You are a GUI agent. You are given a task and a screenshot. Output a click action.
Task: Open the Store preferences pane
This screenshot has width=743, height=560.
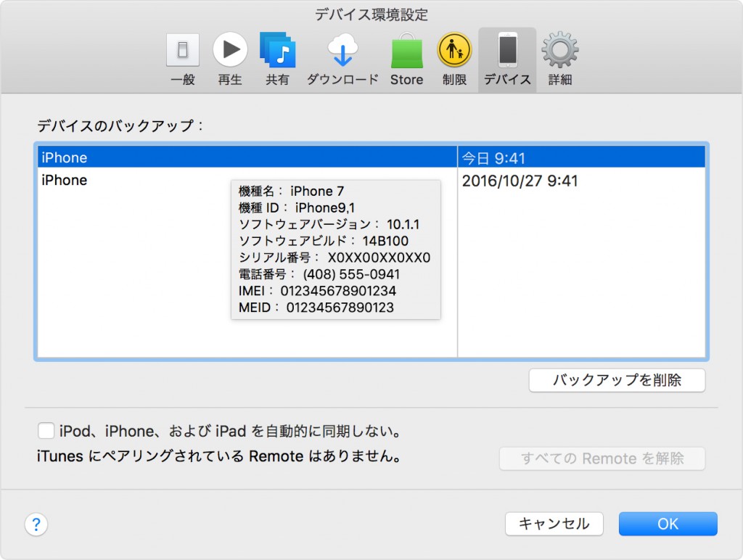pos(406,59)
